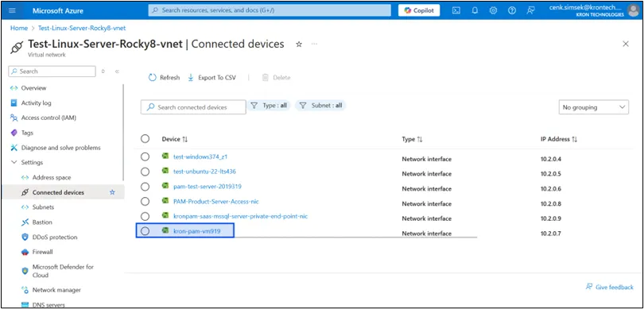The image size is (644, 309).
Task: Click the sidebar Search field
Action: coord(52,71)
